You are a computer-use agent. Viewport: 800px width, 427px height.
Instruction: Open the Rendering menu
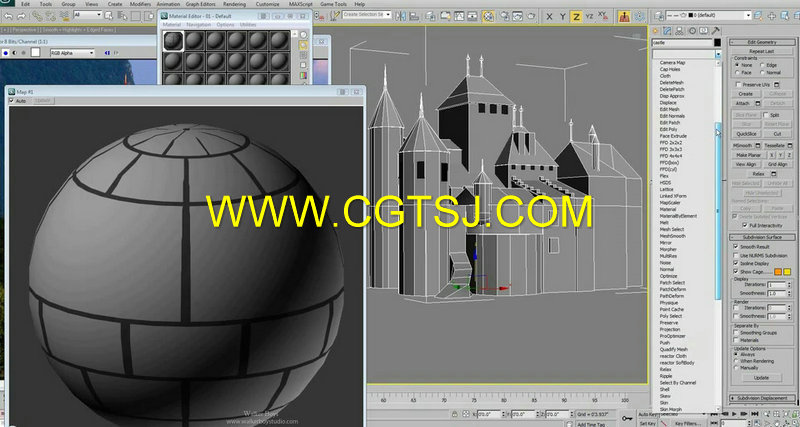point(234,4)
